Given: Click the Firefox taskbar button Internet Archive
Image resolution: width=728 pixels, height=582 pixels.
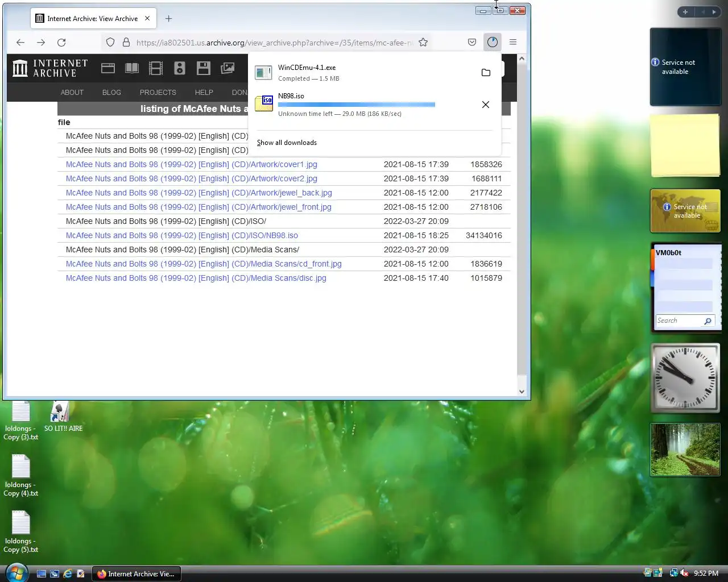Looking at the screenshot, I should click(x=136, y=574).
